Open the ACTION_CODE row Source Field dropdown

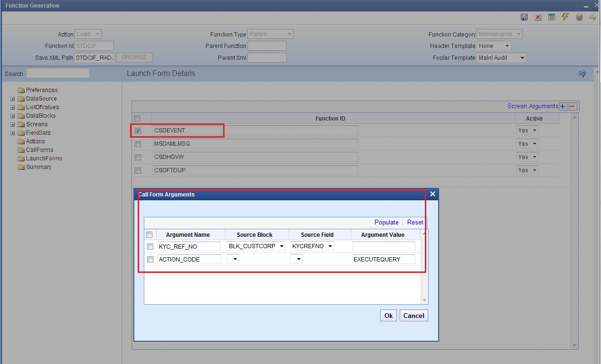click(296, 259)
